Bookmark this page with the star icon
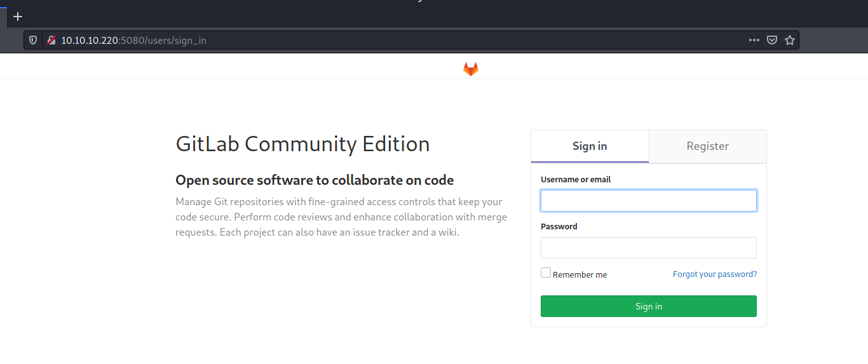868x364 pixels. pos(790,40)
